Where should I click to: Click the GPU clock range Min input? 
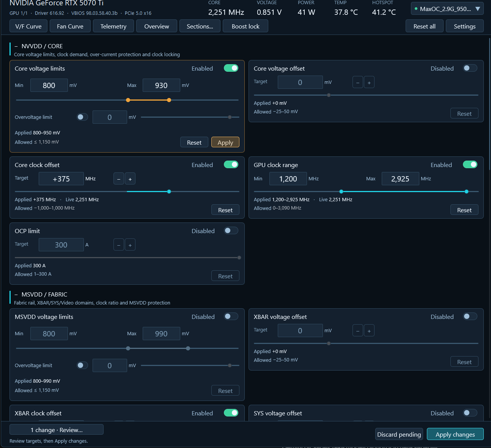point(288,179)
